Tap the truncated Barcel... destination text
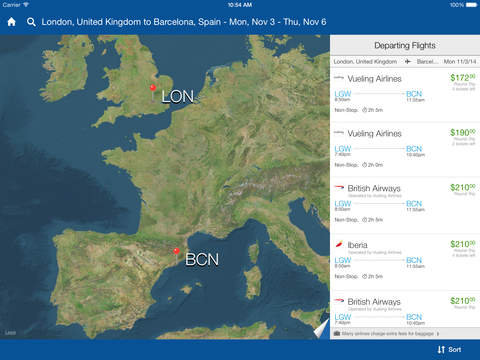This screenshot has width=480, height=360. point(427,62)
